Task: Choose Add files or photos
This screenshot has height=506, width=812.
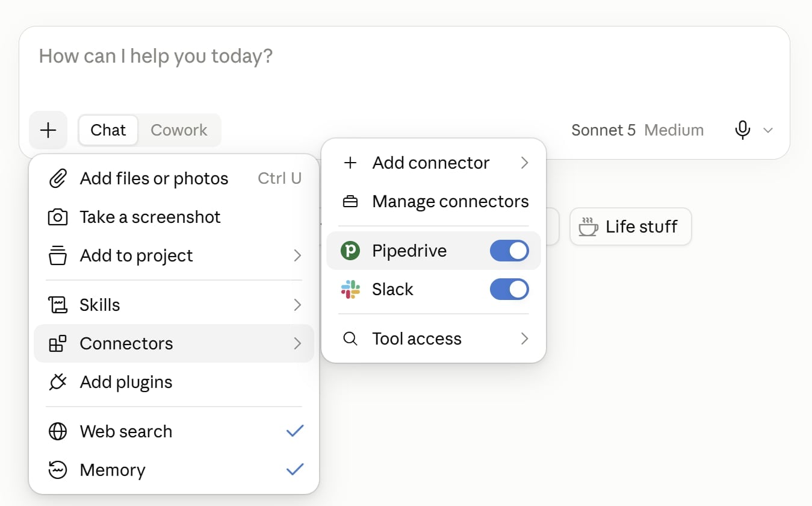Action: click(174, 178)
